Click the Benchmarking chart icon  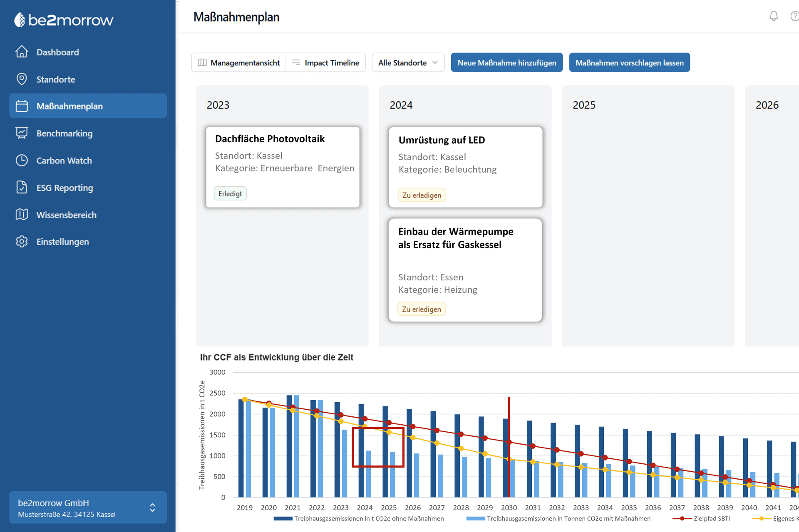(22, 133)
